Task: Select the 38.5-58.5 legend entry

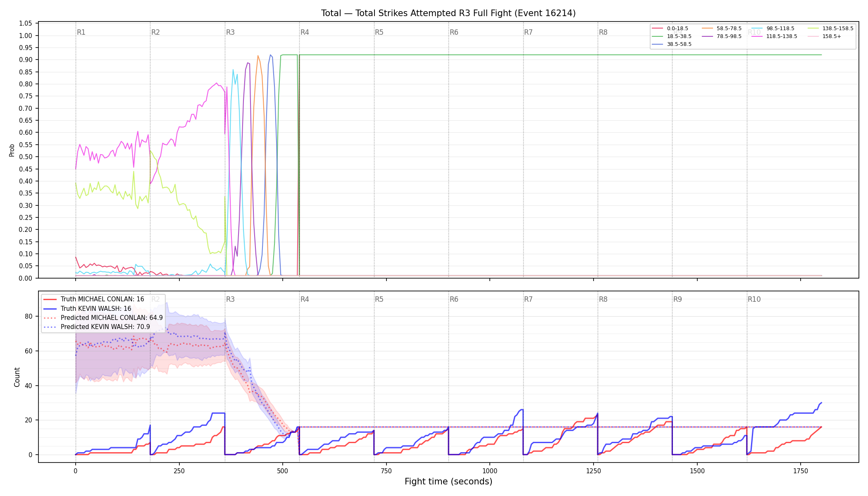Action: [672, 44]
